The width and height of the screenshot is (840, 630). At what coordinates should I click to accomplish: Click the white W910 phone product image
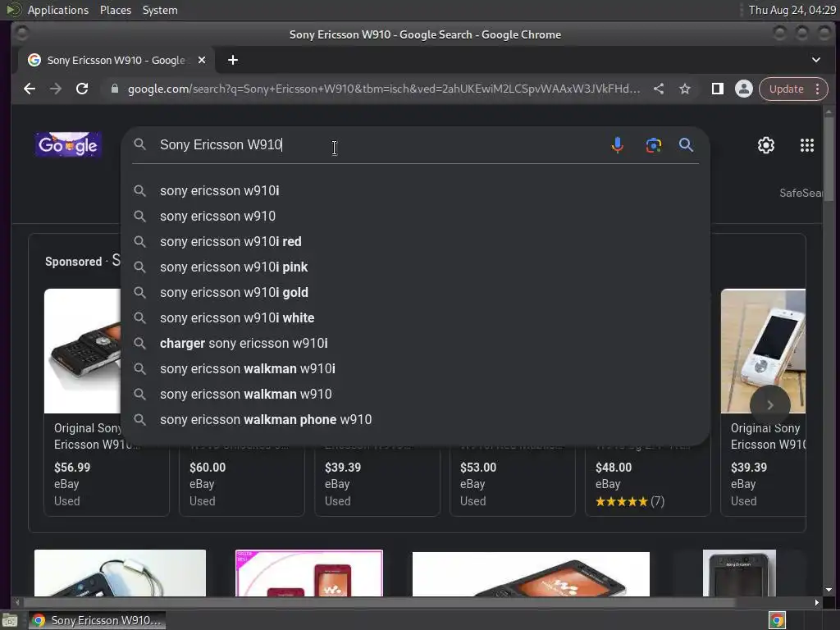pyautogui.click(x=763, y=343)
